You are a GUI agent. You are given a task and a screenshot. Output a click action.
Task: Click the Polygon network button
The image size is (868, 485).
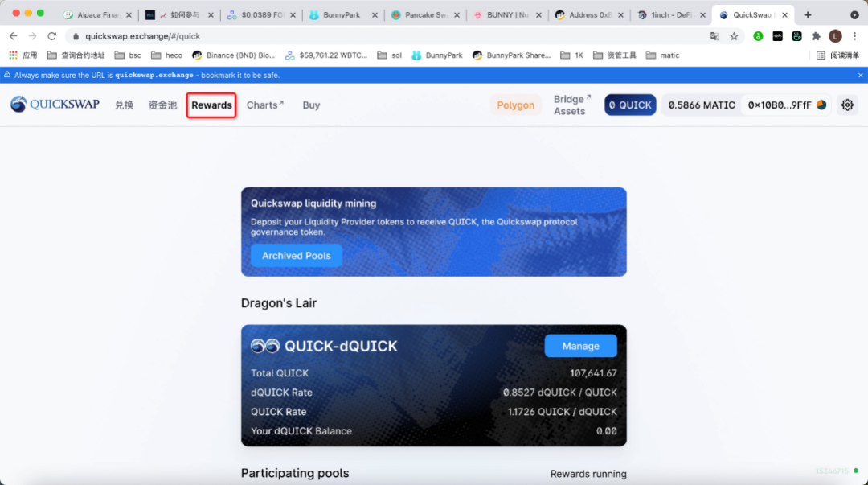point(515,105)
